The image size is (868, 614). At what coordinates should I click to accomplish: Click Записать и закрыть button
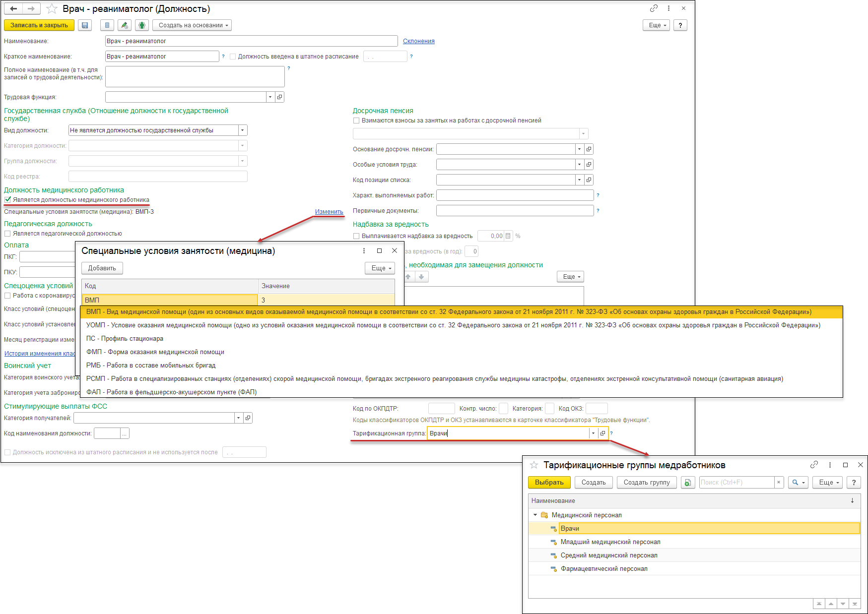(x=39, y=25)
